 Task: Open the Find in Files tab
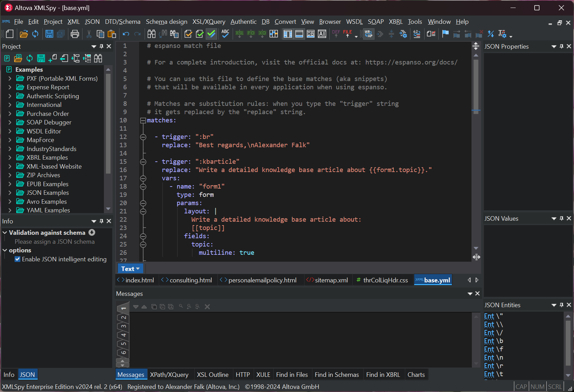[292, 374]
